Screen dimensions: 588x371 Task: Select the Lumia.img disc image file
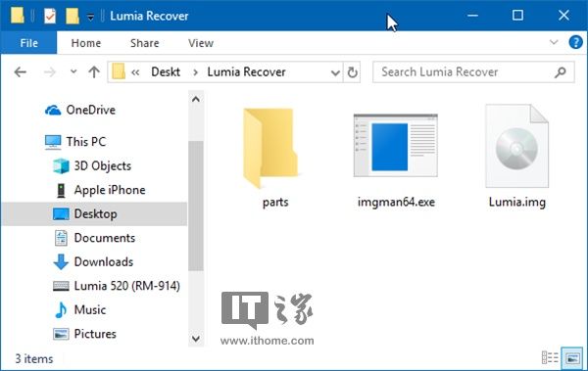(516, 157)
